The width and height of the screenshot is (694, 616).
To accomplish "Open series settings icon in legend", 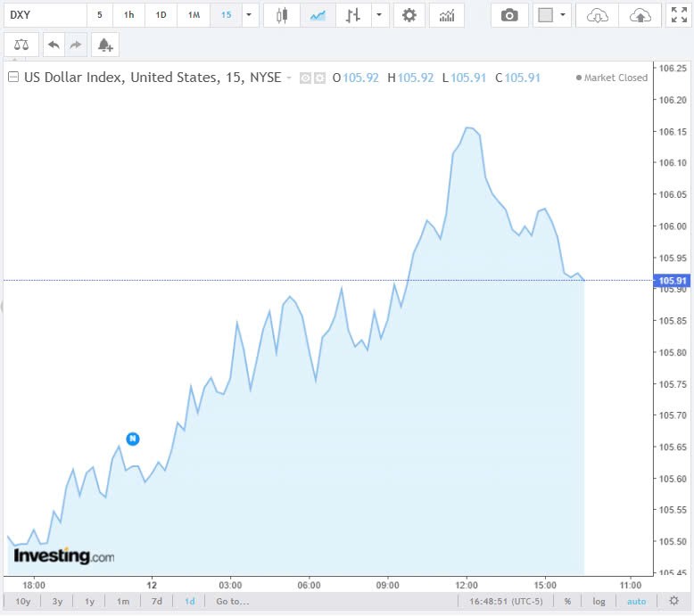I will [x=319, y=78].
